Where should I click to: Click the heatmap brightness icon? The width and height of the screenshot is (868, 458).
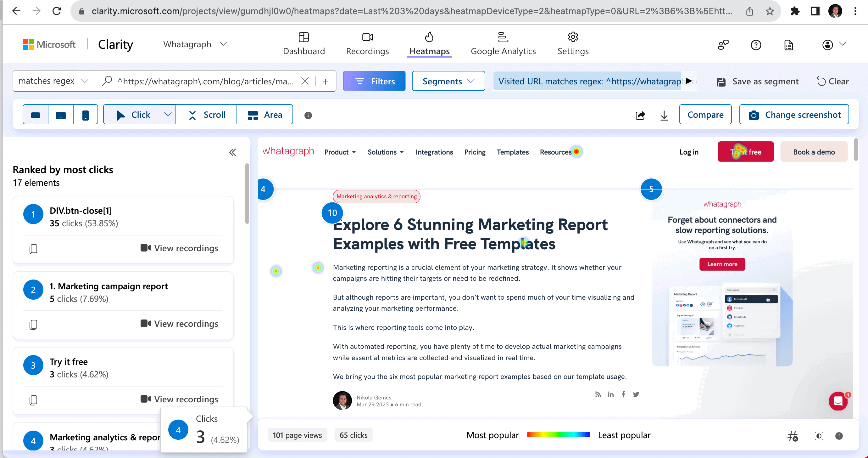coord(819,436)
